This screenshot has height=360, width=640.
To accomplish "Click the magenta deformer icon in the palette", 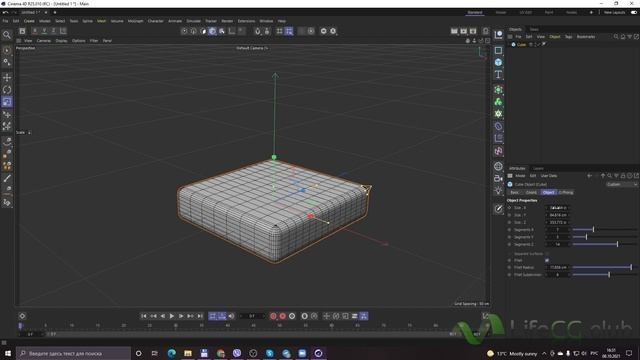I will (498, 151).
